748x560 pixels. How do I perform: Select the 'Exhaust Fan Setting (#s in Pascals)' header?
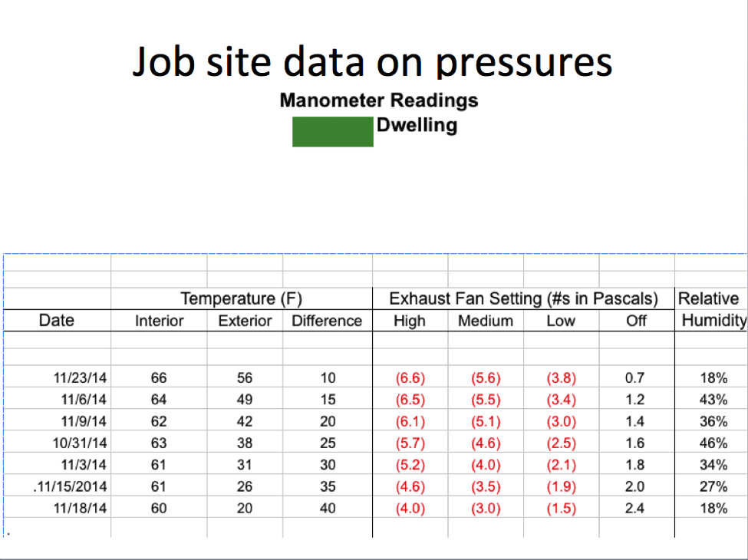[x=523, y=299]
